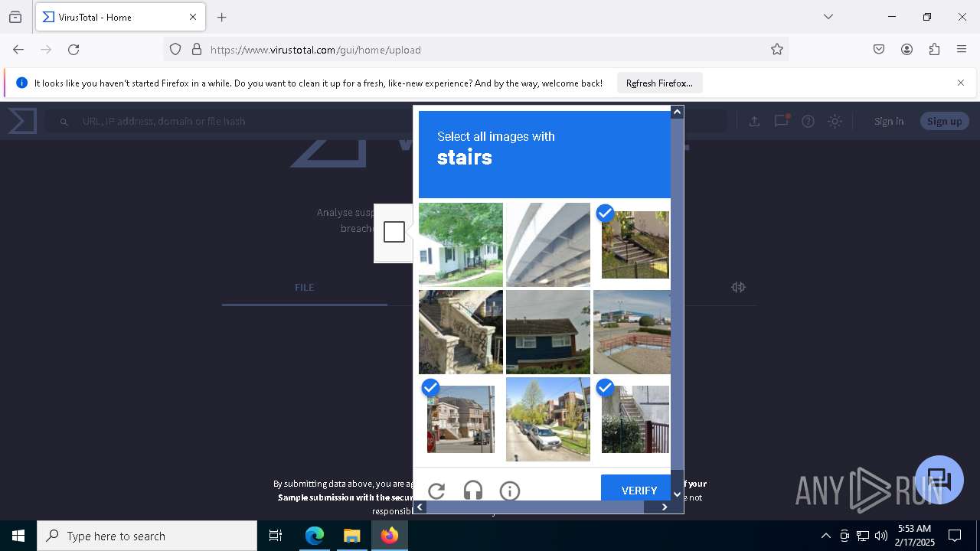This screenshot has height=551, width=980.
Task: Select the graffiti stone stairs tile
Action: (461, 332)
